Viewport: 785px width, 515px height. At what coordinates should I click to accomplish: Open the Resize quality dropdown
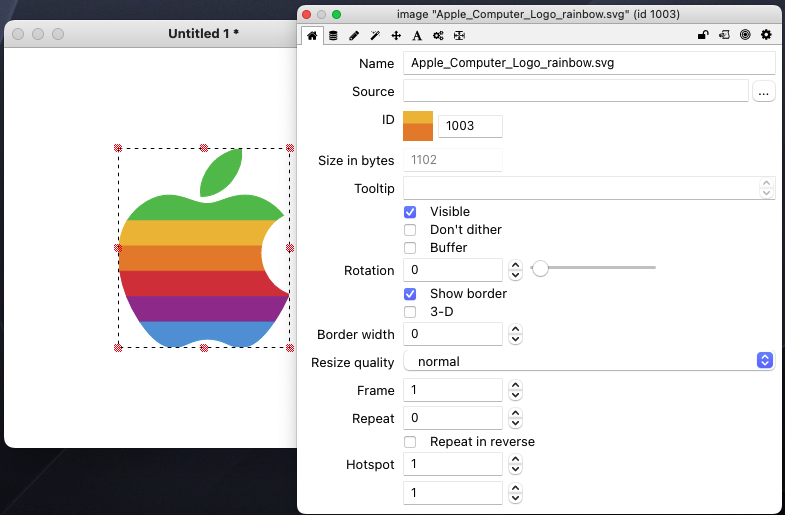589,361
